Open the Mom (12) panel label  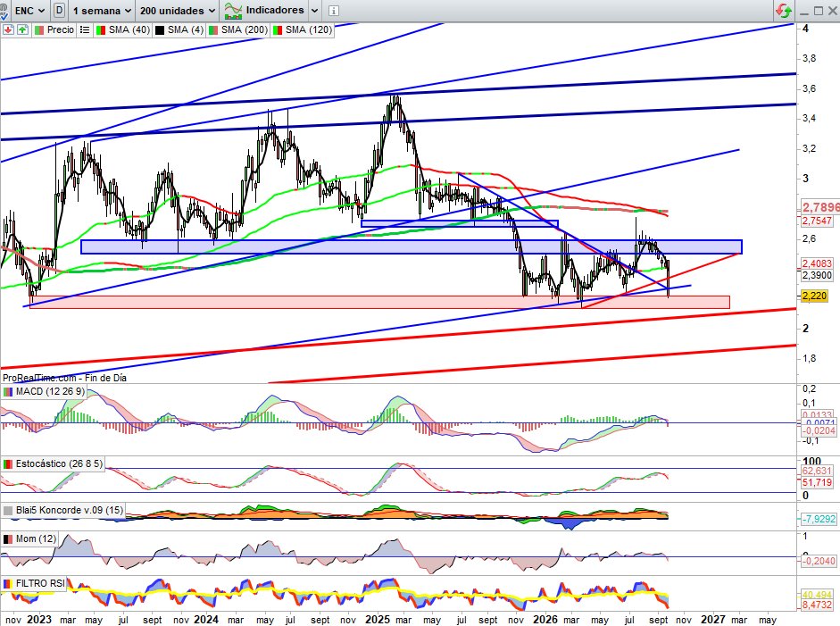36,538
